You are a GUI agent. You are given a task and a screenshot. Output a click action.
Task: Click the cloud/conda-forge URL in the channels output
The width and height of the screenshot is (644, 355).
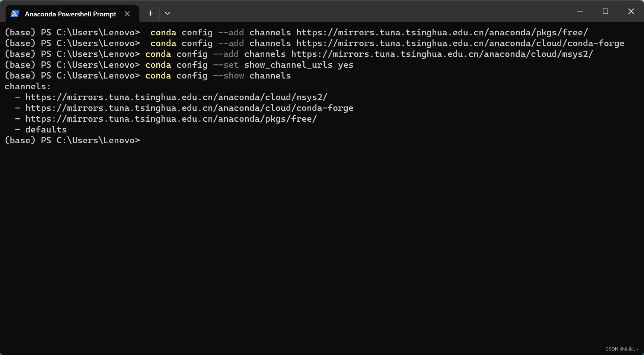189,108
